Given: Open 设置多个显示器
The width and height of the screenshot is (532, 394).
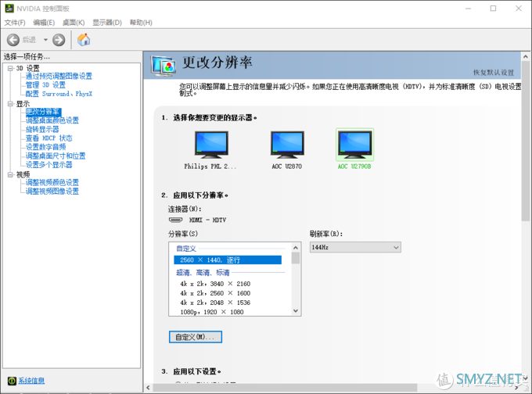Looking at the screenshot, I should [x=49, y=164].
